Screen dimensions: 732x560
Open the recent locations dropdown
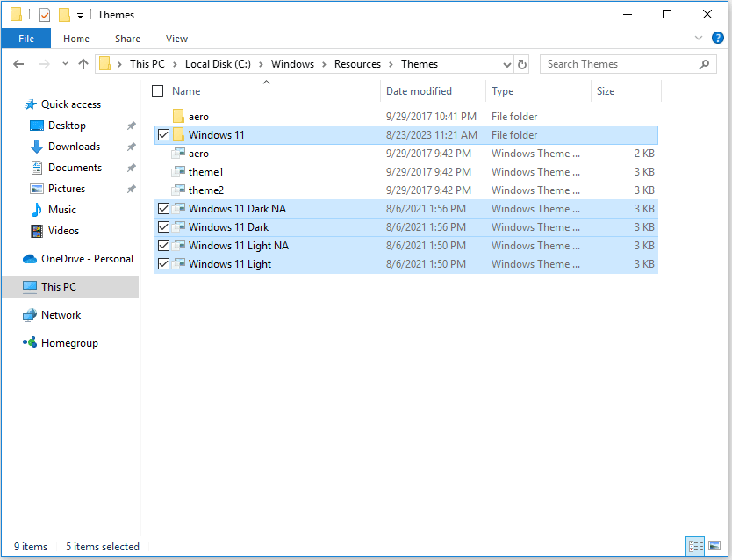[65, 64]
